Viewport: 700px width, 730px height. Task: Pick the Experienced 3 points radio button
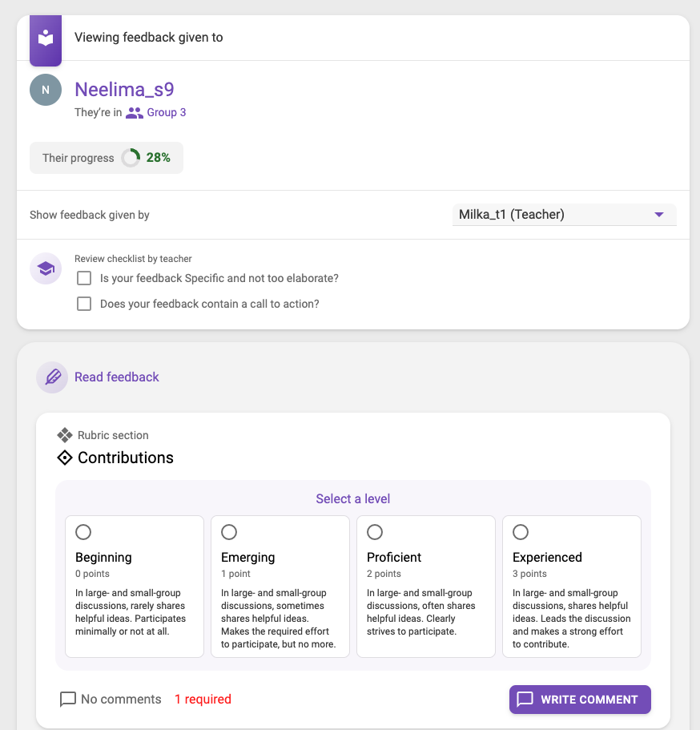click(521, 532)
